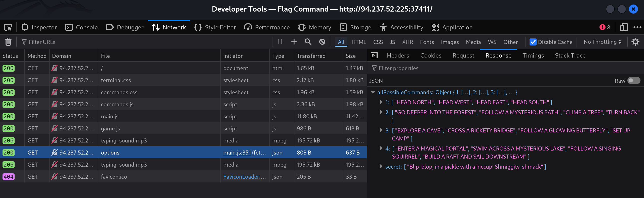Image resolution: width=644 pixels, height=198 pixels.
Task: Open the Memory tab
Action: coord(314,27)
